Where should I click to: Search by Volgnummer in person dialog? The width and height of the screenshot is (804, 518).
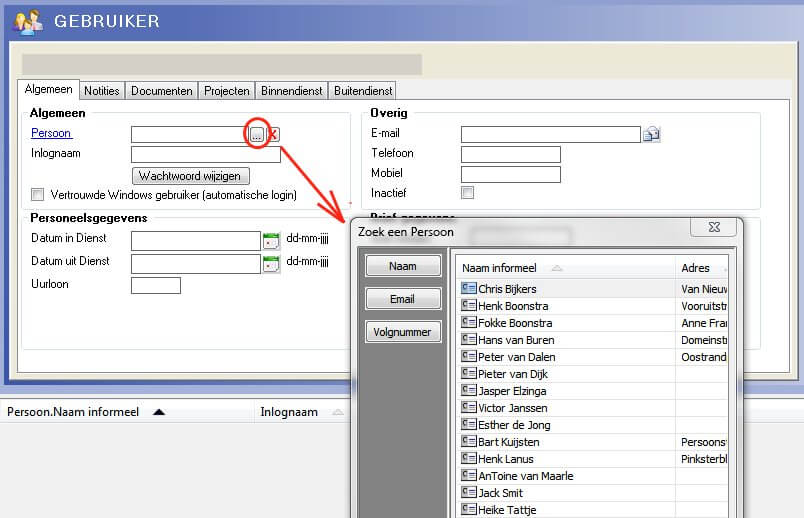point(403,332)
